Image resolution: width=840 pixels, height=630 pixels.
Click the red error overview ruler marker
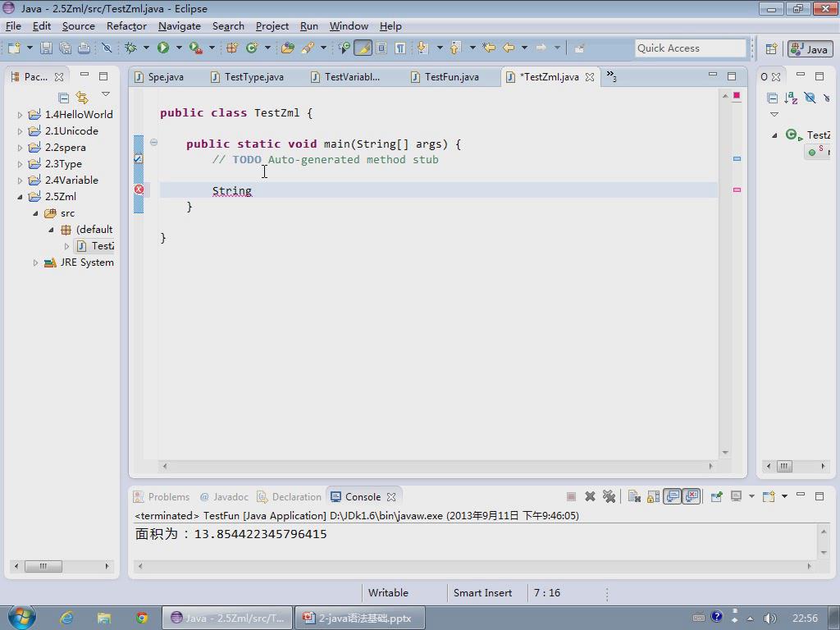[737, 189]
